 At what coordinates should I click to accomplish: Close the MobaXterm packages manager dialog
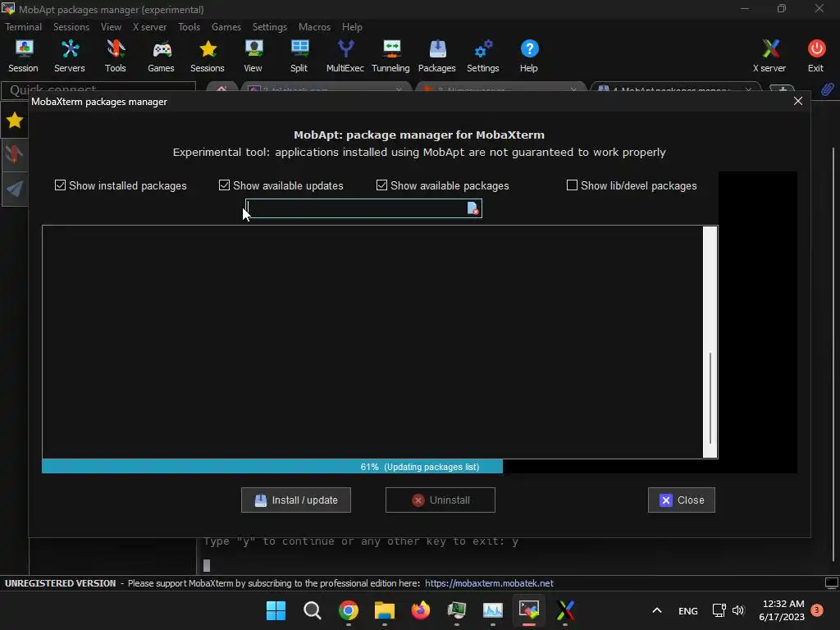point(797,101)
